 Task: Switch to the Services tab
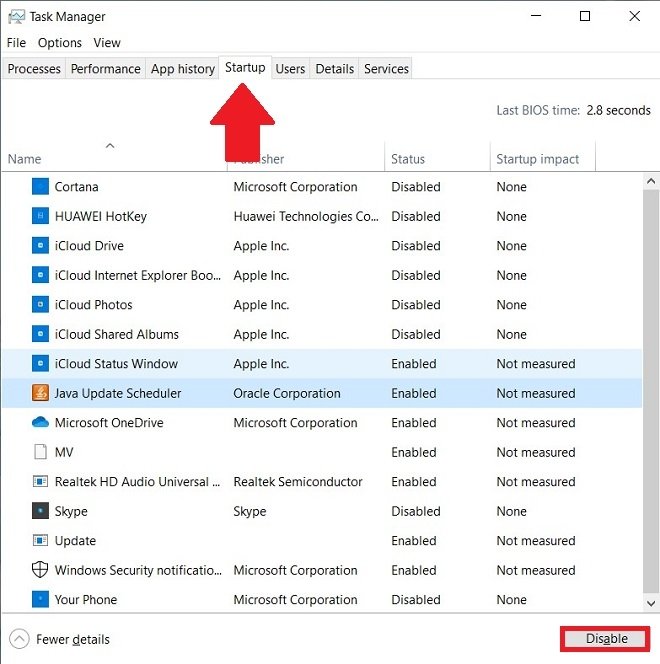pos(386,69)
